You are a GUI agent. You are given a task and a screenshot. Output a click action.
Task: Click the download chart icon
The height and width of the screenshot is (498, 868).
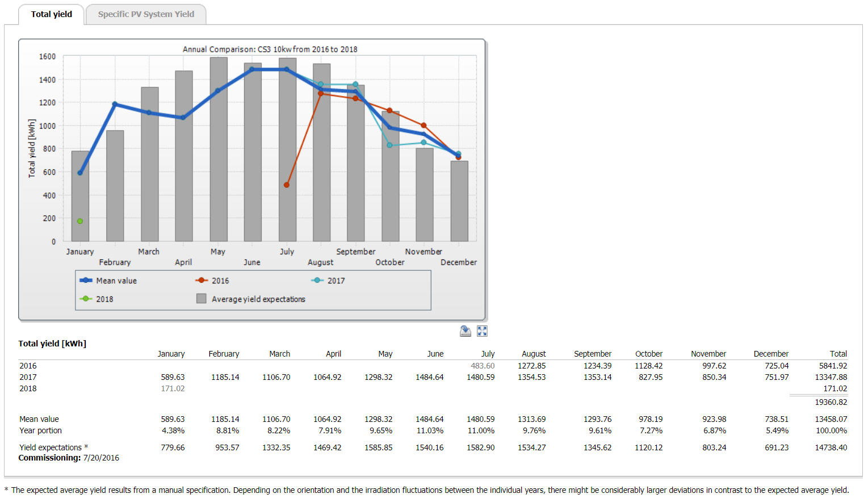tap(466, 331)
